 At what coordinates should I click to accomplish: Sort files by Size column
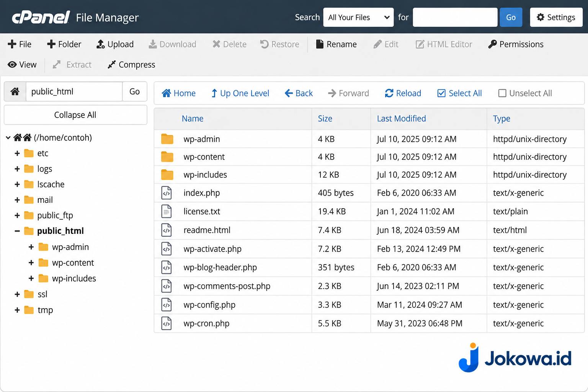(x=325, y=119)
